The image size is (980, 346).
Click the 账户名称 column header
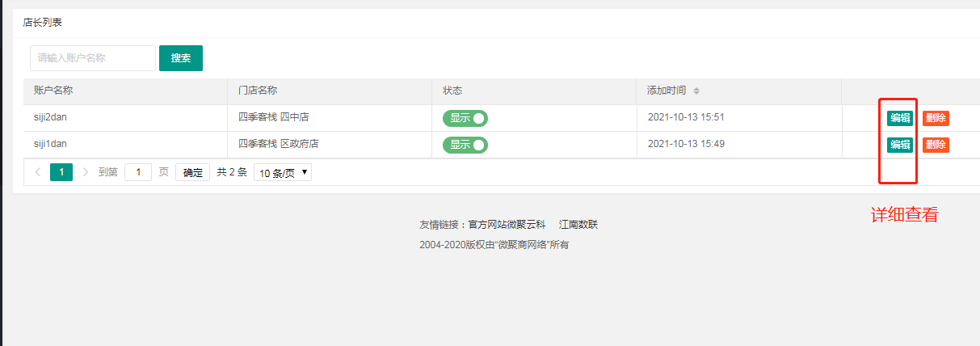point(53,91)
